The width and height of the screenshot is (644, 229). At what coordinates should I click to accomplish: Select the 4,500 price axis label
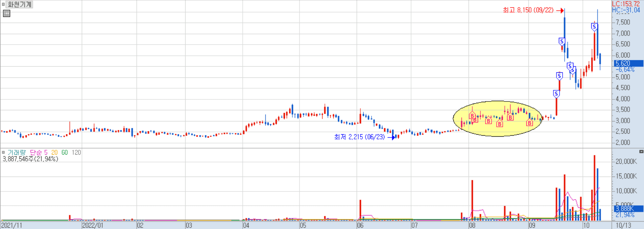click(x=623, y=88)
